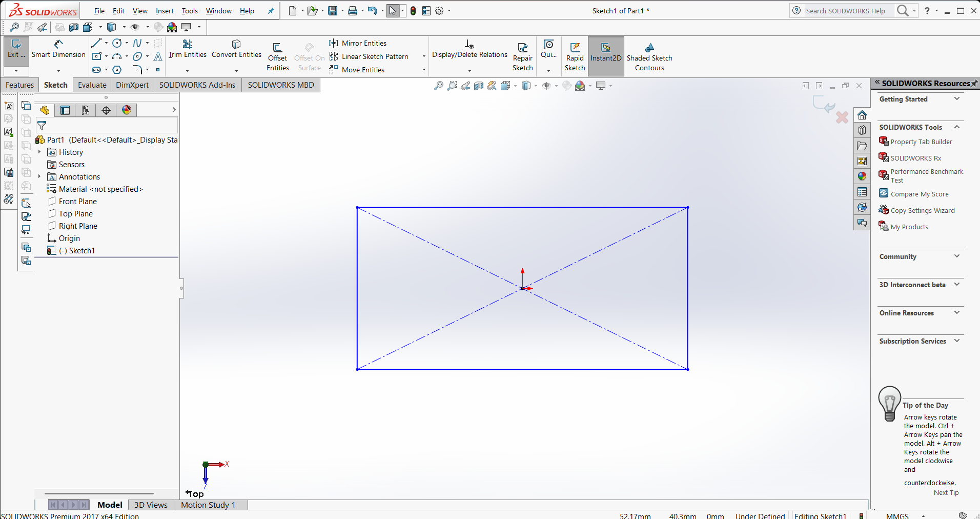Open the PropertyManager tab
Screen dimensions: 980x519
pyautogui.click(x=65, y=110)
